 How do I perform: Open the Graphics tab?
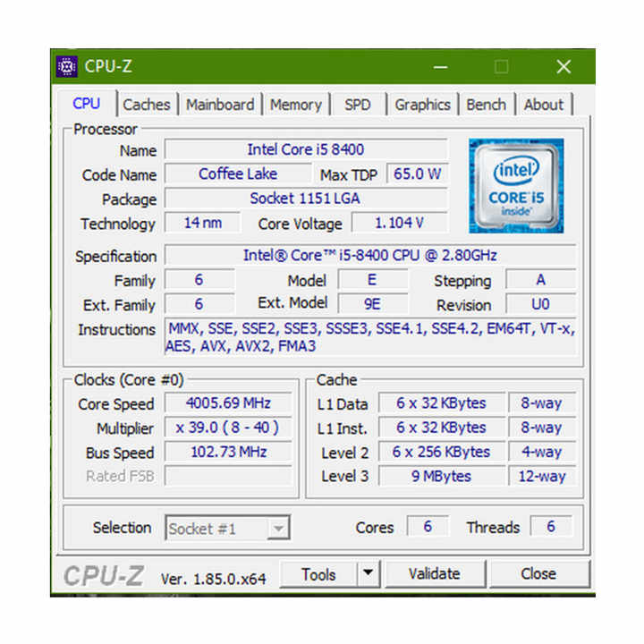pos(422,105)
